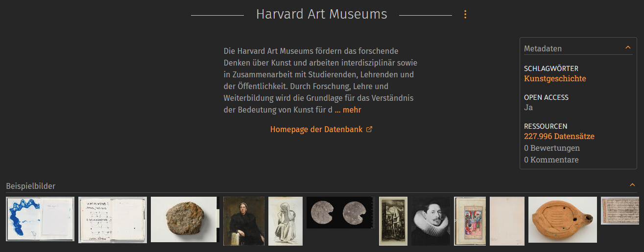View the terracotta oil lamp image
The height and width of the screenshot is (252, 644).
(x=563, y=220)
